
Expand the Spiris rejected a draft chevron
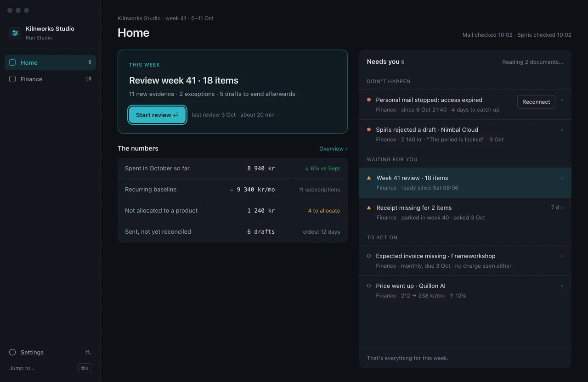pos(562,129)
